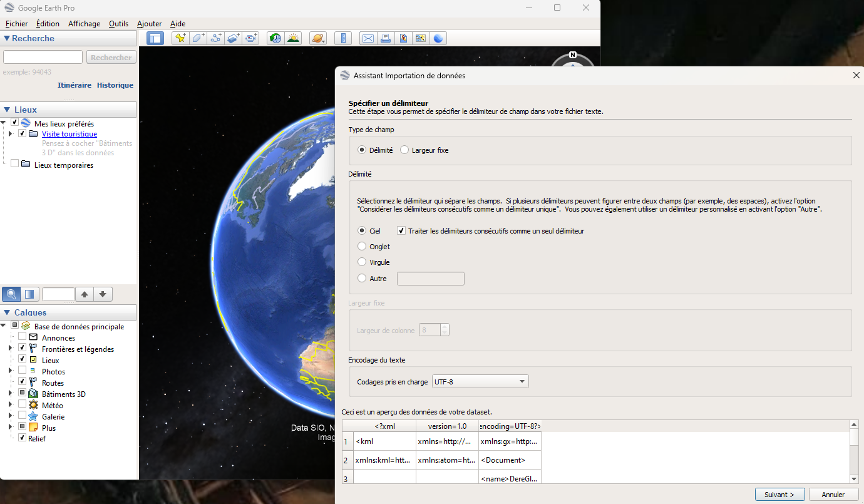Click the ruler measurement tool
The image size is (864, 504).
[x=342, y=38]
